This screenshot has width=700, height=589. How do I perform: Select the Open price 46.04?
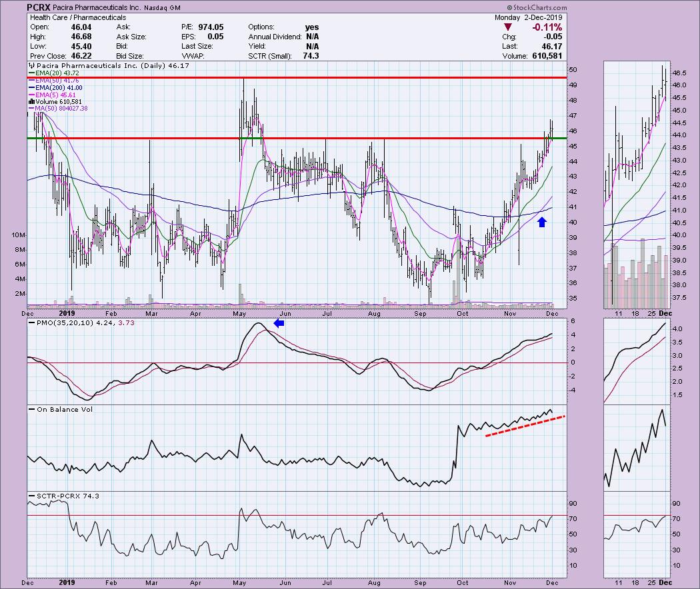coord(81,27)
